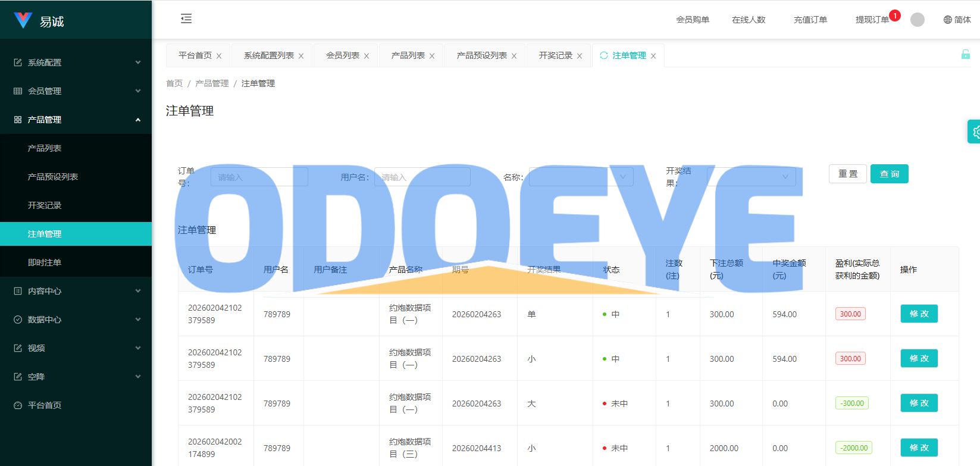Click 产品管理 in the breadcrumb
The height and width of the screenshot is (466, 980).
click(x=212, y=83)
